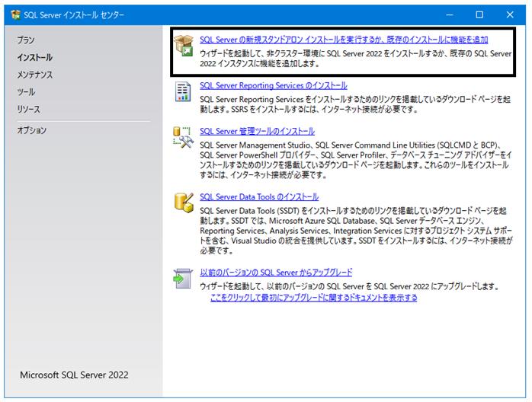Click the Management Studio tools description text
This screenshot has width=532, height=402.
[x=356, y=160]
